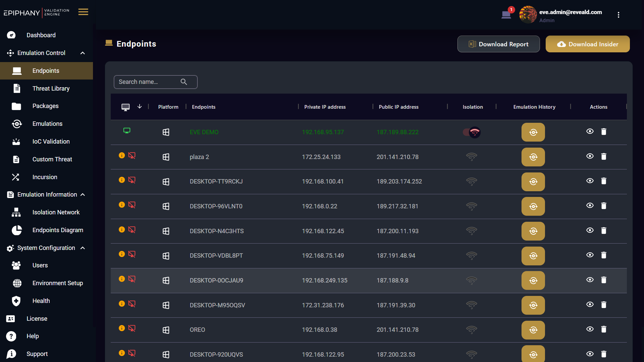This screenshot has height=362, width=644.
Task: Click the notification laptop icon with badge
Action: (506, 14)
